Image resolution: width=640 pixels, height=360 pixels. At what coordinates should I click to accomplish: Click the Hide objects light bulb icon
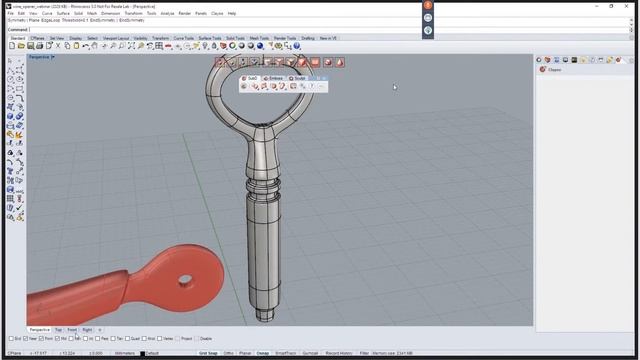point(205,46)
